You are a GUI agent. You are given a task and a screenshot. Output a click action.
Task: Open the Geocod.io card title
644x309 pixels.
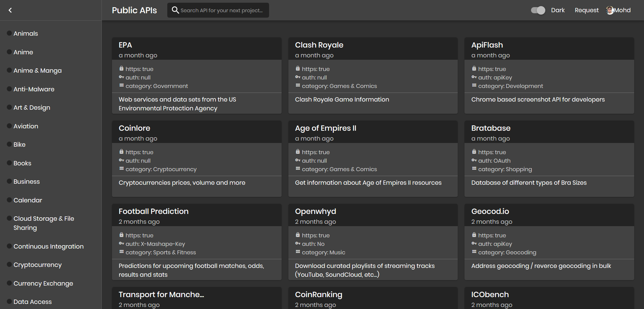tap(490, 212)
